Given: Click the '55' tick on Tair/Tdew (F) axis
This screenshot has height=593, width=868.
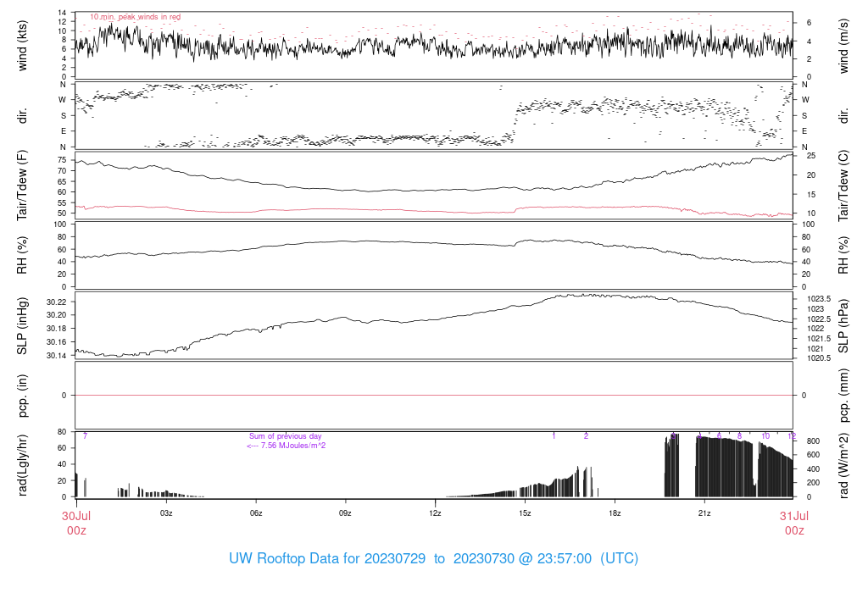Looking at the screenshot, I should click(x=62, y=203).
